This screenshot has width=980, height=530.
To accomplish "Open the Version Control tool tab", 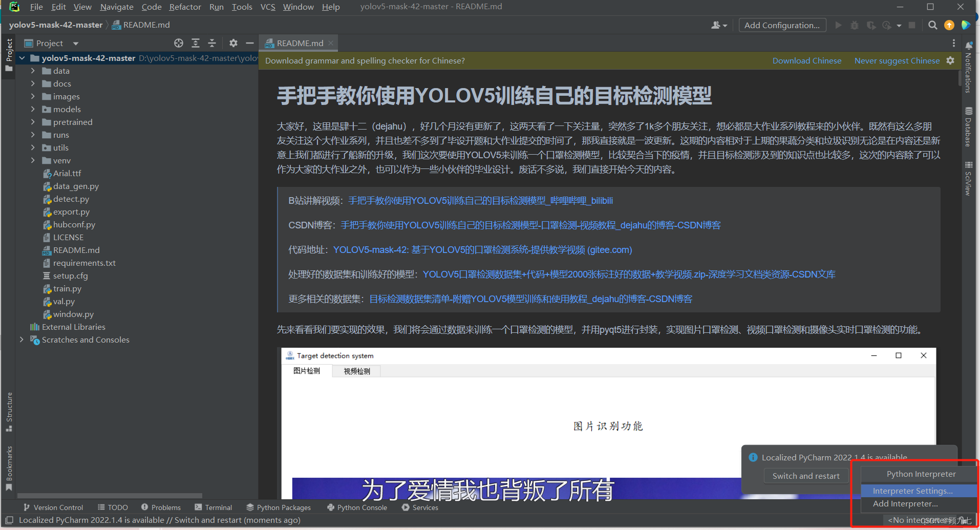I will coord(53,507).
